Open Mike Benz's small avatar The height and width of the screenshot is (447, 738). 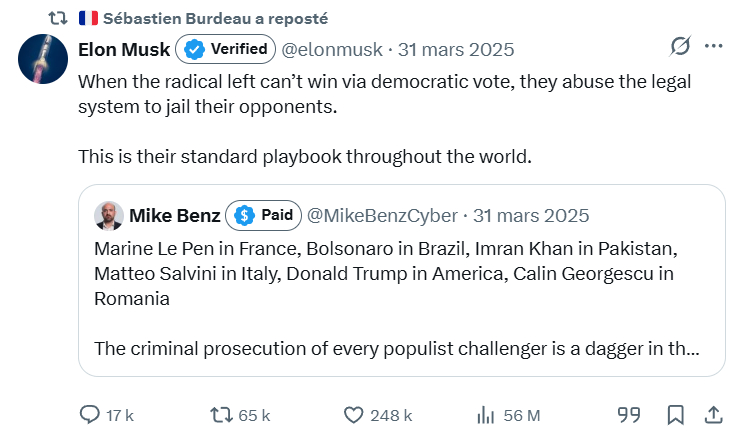(x=109, y=215)
